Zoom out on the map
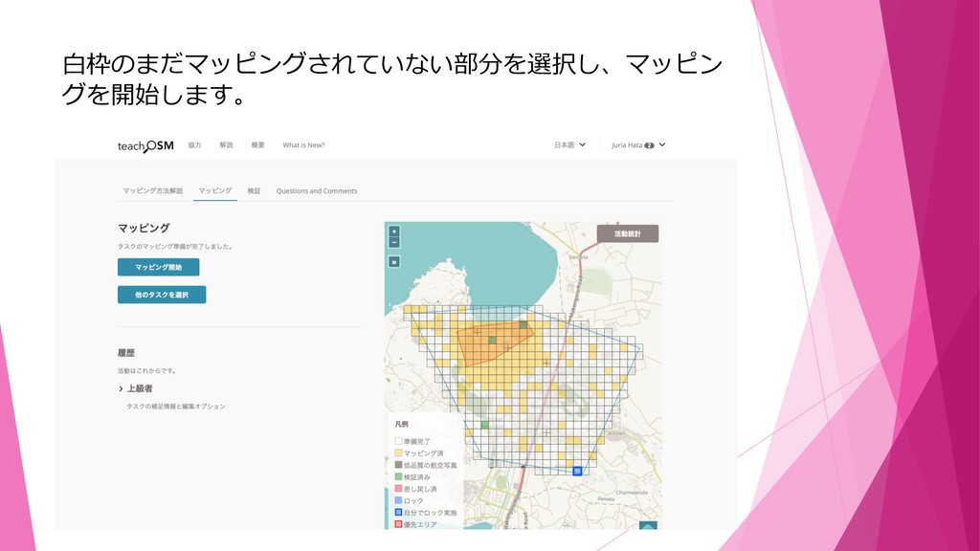 tap(393, 243)
